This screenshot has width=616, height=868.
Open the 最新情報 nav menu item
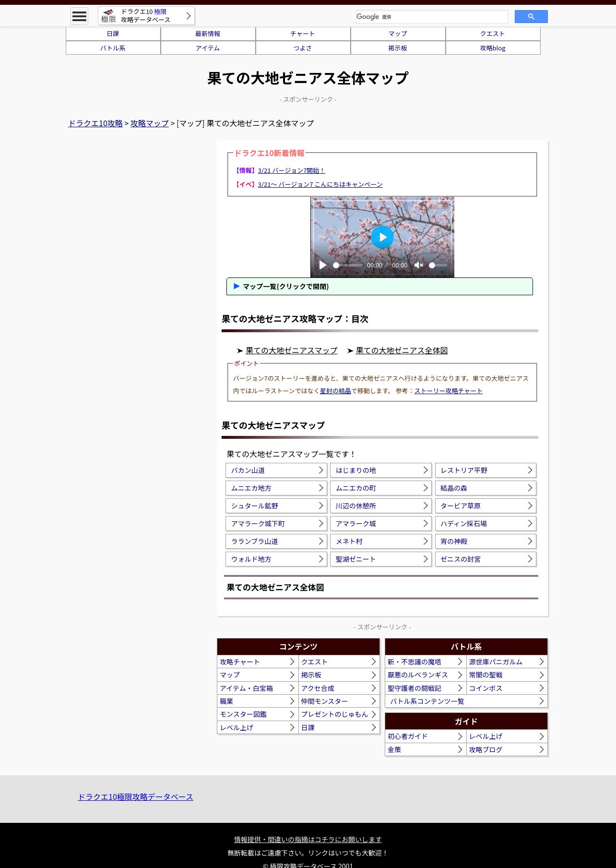(208, 34)
